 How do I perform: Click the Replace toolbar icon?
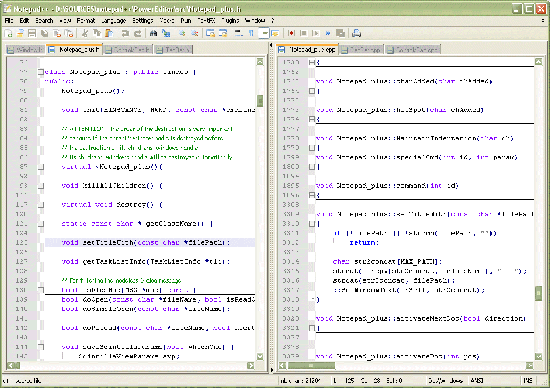(166, 33)
